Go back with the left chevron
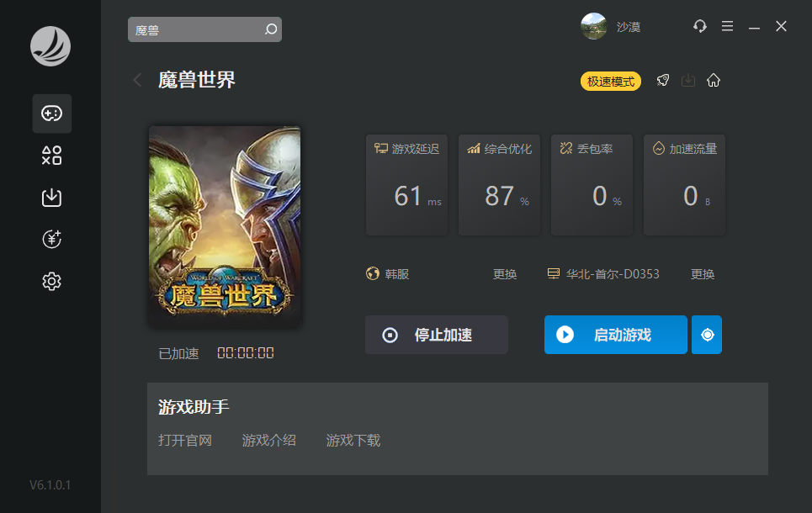812x513 pixels. click(x=137, y=80)
